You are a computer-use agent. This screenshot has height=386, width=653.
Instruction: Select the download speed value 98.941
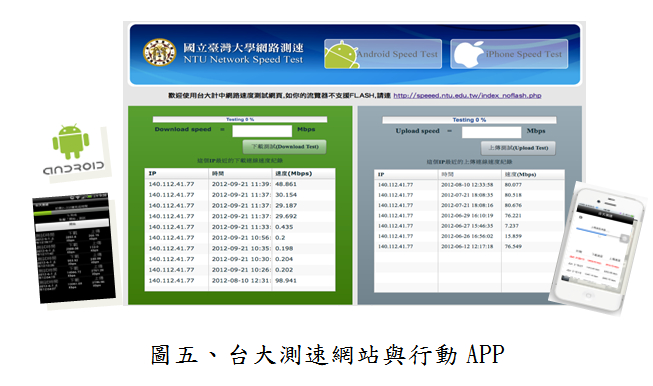point(286,281)
